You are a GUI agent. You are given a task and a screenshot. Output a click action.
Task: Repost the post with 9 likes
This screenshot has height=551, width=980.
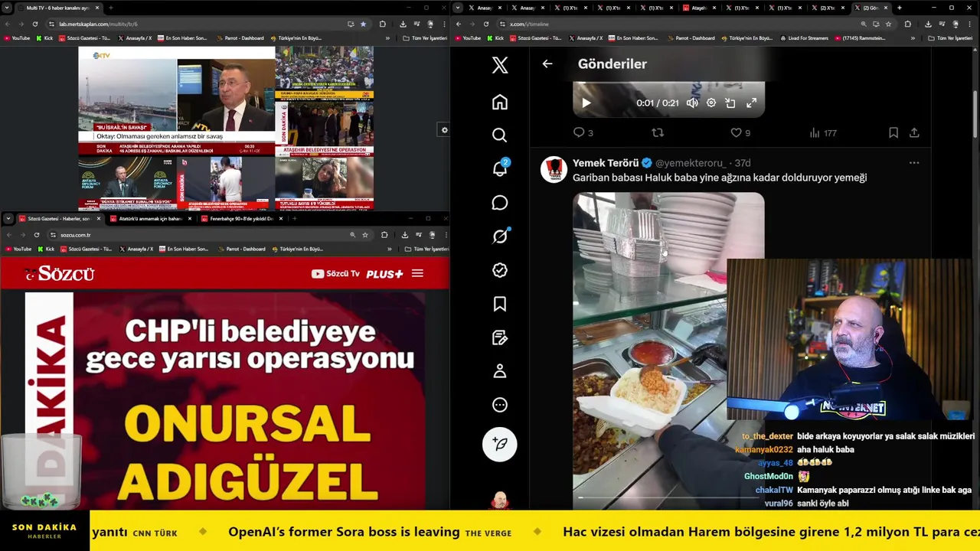(x=658, y=132)
